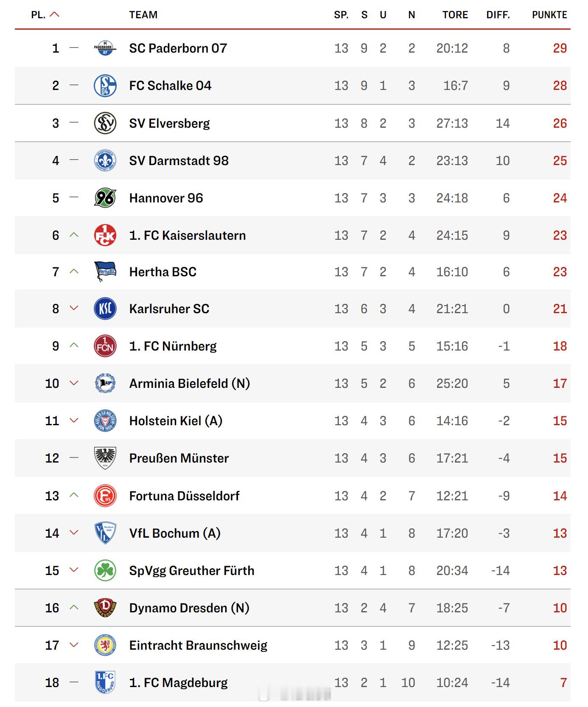Click the SC Paderborn 07 club crest

[105, 48]
